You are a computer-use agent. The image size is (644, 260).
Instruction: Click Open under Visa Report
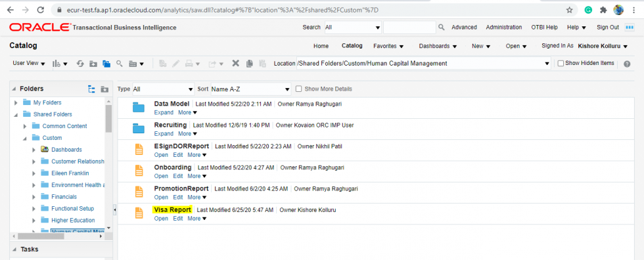pos(161,219)
